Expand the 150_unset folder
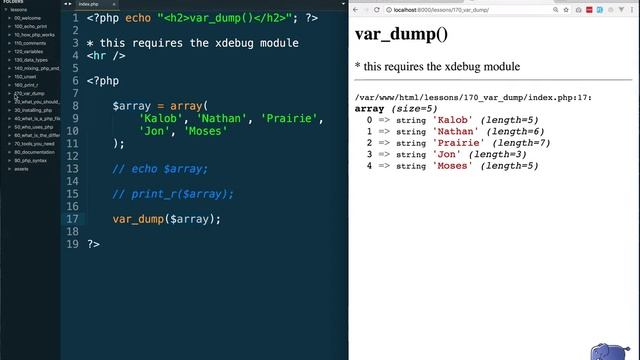Viewport: 640px width, 360px height. pyautogui.click(x=9, y=77)
